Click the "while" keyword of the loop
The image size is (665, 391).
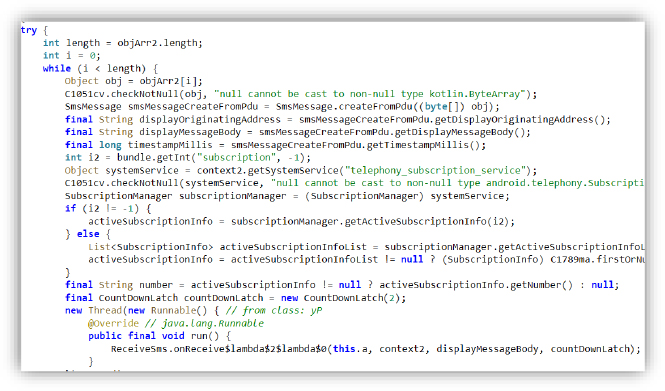(x=57, y=68)
